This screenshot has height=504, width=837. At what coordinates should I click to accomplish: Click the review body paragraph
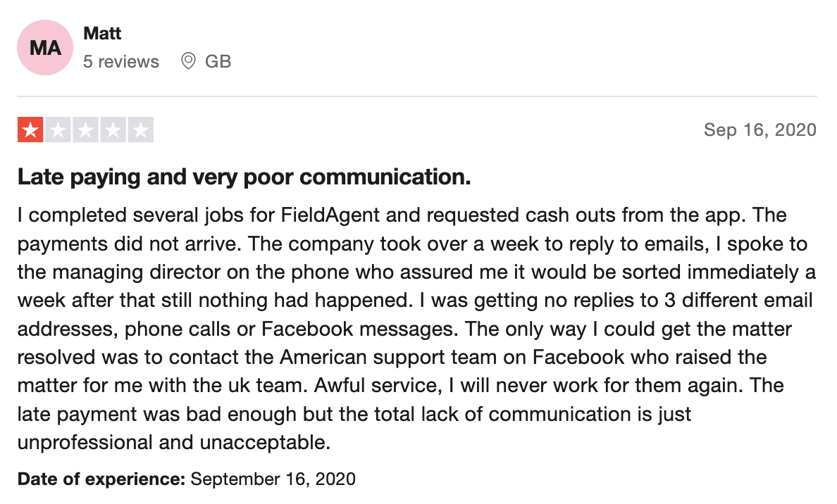point(417,329)
